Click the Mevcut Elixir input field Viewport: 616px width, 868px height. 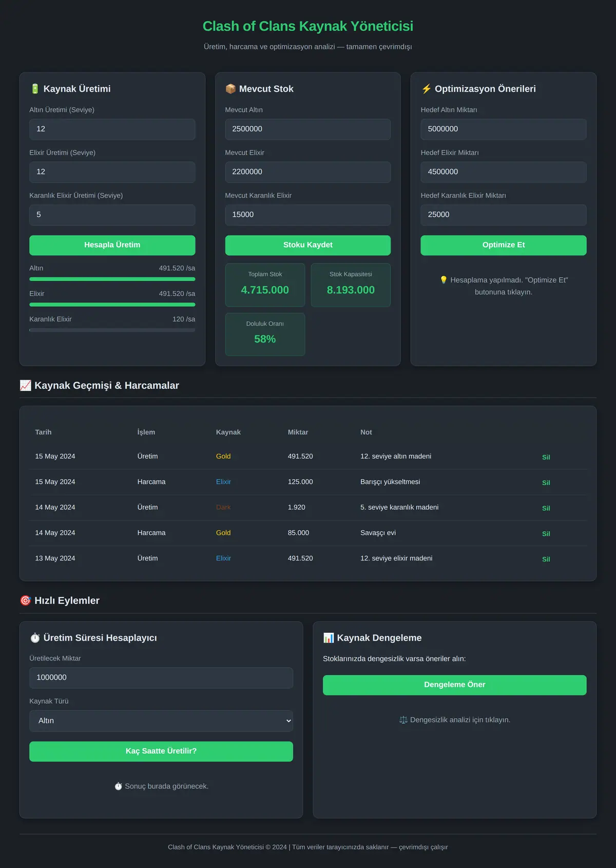308,172
